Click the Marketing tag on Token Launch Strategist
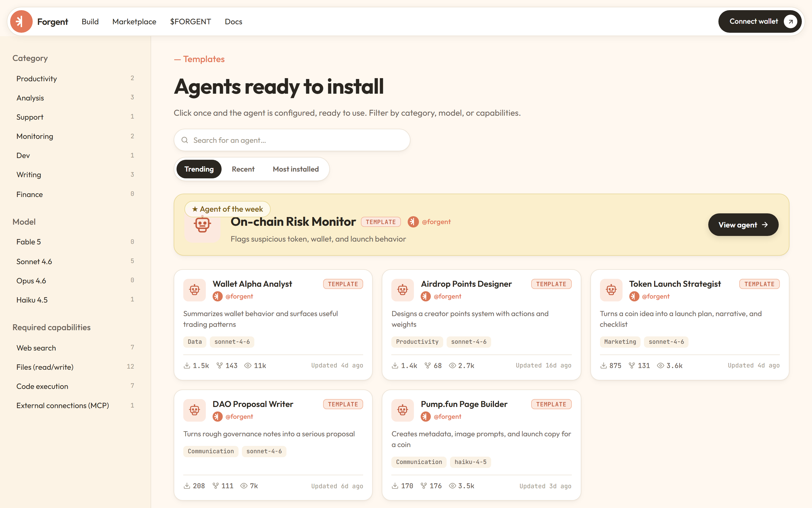This screenshot has width=812, height=508. click(x=620, y=342)
